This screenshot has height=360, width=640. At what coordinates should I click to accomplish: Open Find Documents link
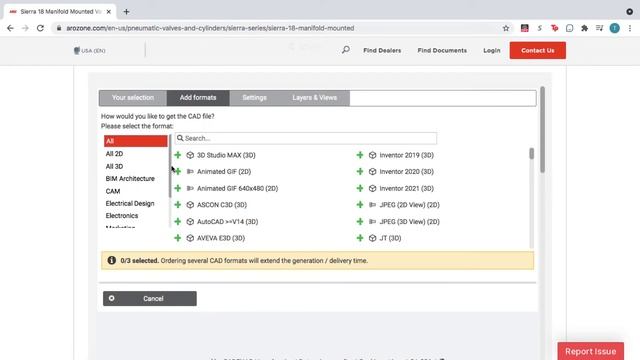tap(442, 50)
